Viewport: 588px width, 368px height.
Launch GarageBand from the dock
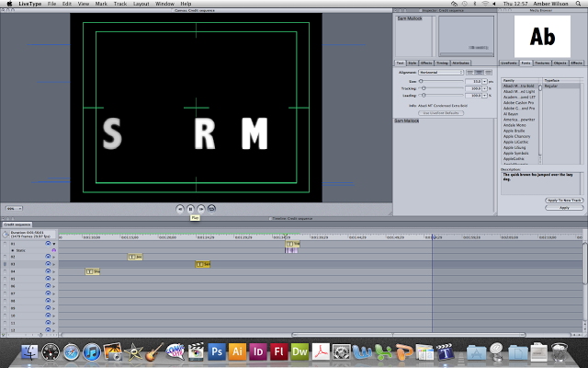point(154,352)
